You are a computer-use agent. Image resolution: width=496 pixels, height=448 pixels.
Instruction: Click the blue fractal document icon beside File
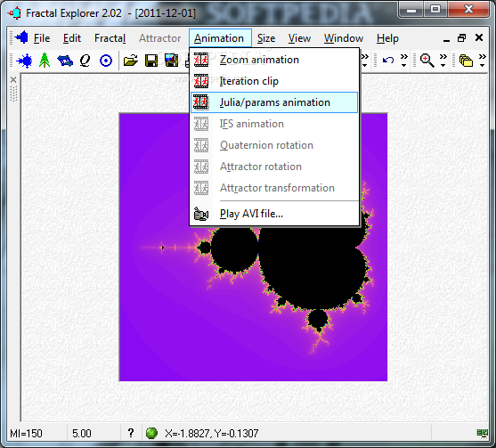[22, 37]
